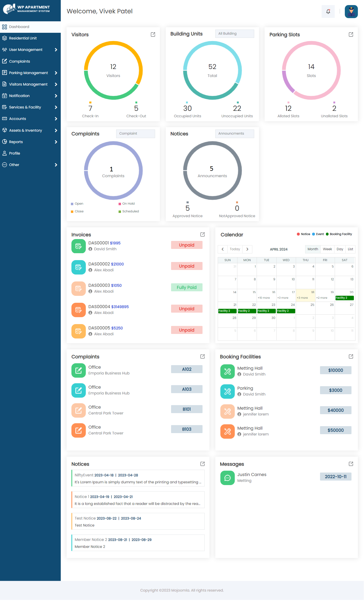Open the Announcments dropdown in Notices

[x=234, y=134]
